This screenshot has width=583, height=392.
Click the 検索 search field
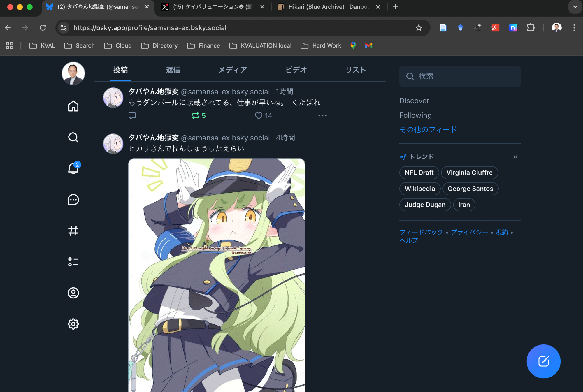click(x=460, y=76)
